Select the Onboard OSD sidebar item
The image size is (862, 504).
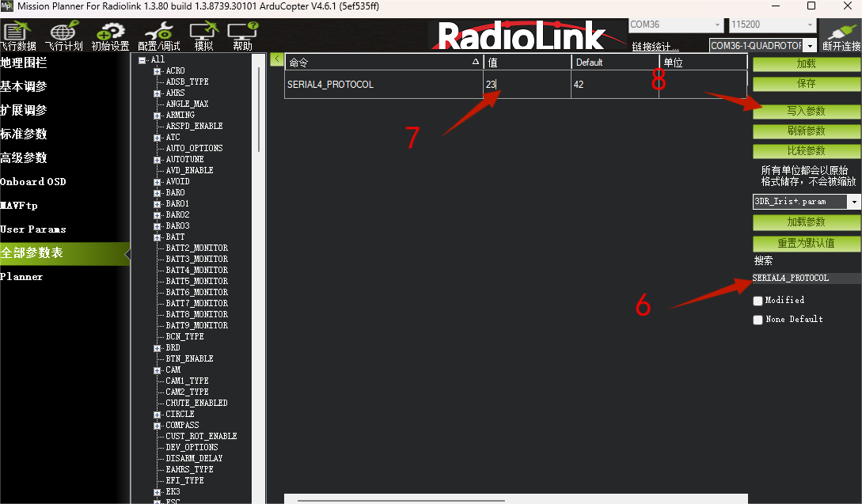(33, 182)
